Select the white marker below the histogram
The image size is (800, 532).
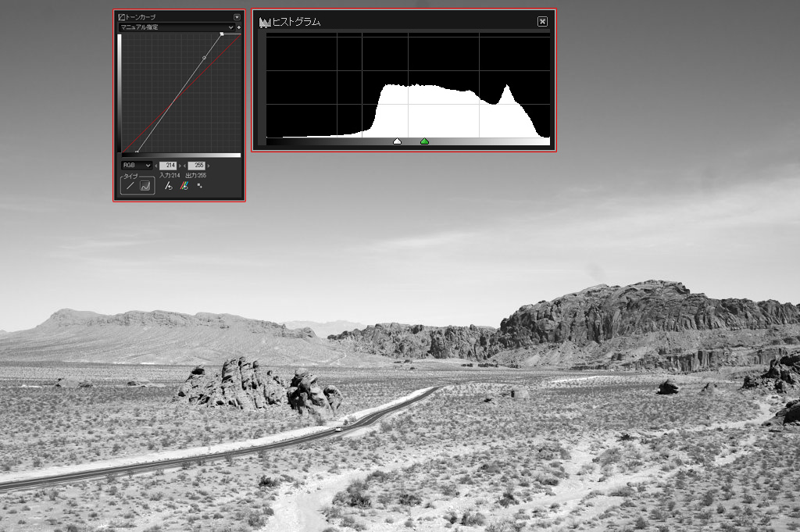(397, 141)
